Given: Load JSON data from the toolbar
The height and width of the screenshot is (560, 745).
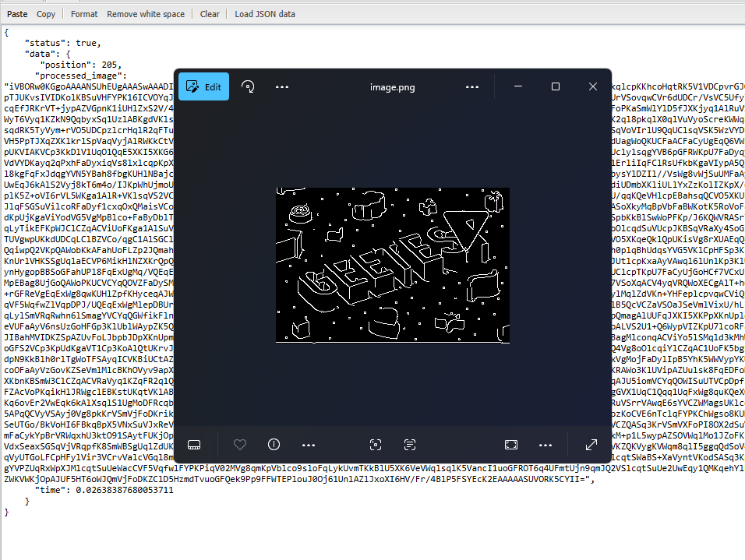Looking at the screenshot, I should click(x=264, y=13).
